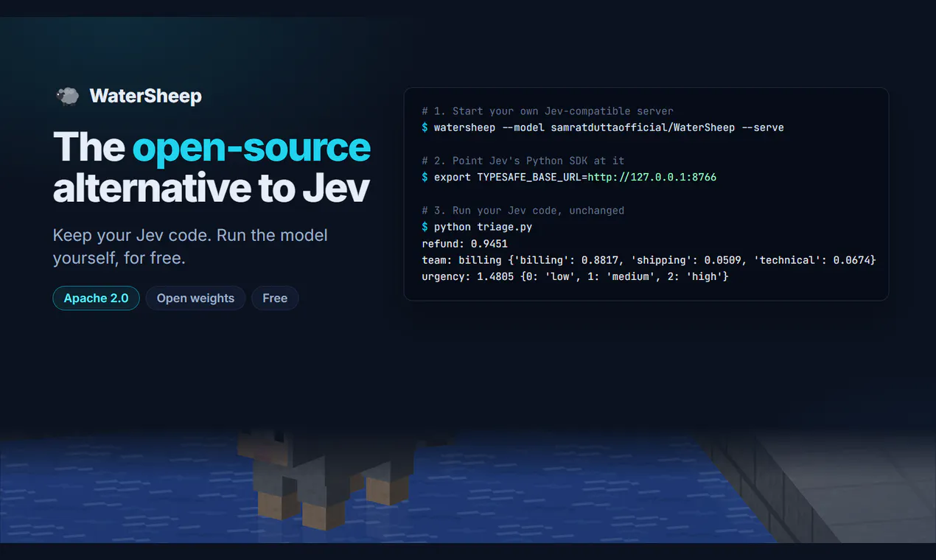Screen dimensions: 936x560
Task: Click the WaterSheep sheep logo icon
Action: coord(68,96)
